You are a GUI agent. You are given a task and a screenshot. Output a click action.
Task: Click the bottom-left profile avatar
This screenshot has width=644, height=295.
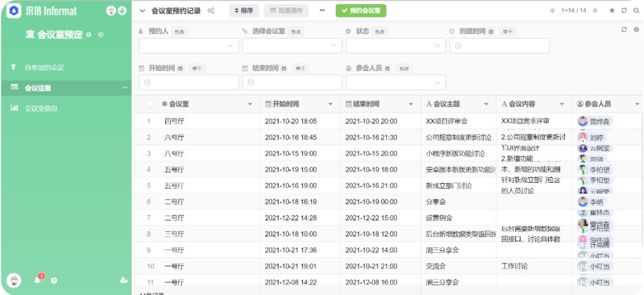14,280
